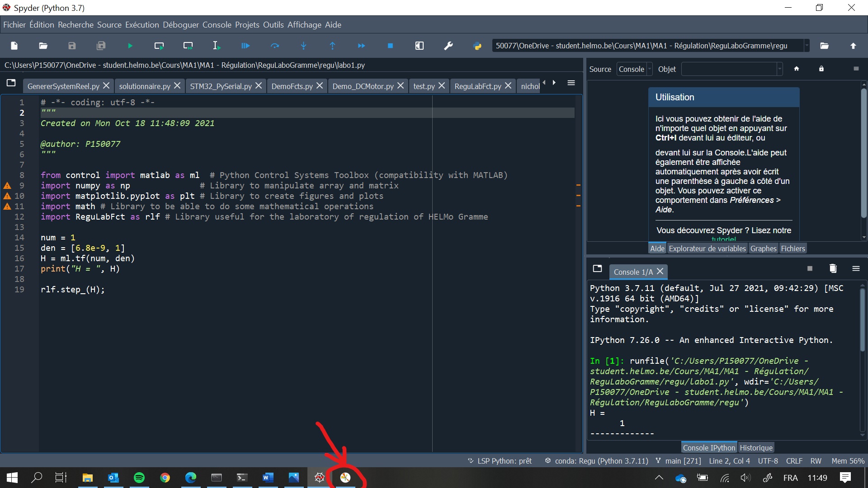Stop current console command square
The image size is (868, 488).
[810, 268]
